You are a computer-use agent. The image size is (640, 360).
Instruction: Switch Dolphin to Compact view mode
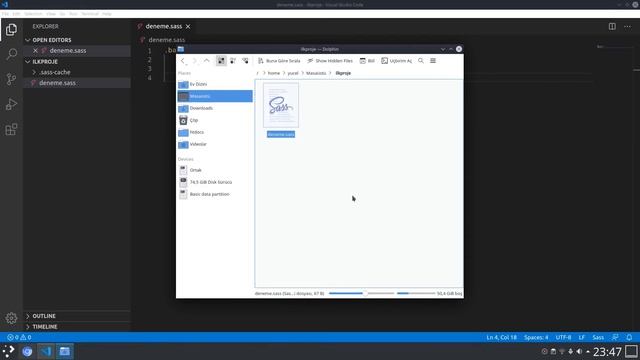(233, 61)
